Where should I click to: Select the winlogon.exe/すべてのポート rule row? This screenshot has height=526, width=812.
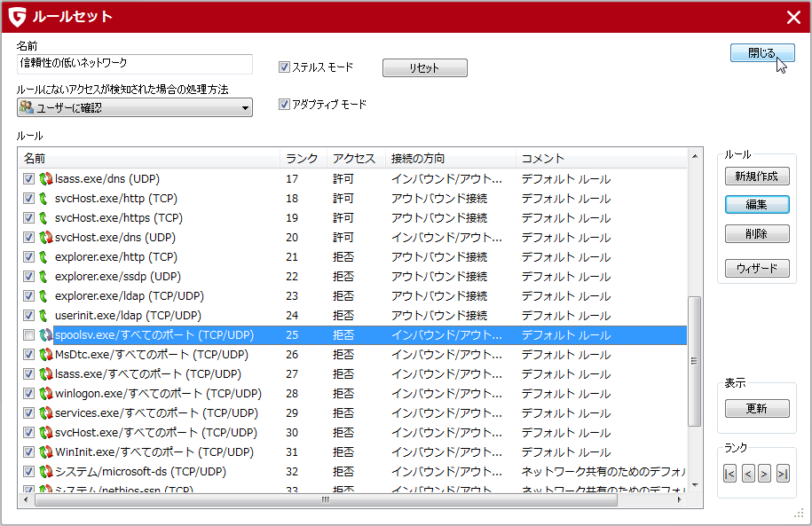(x=158, y=394)
